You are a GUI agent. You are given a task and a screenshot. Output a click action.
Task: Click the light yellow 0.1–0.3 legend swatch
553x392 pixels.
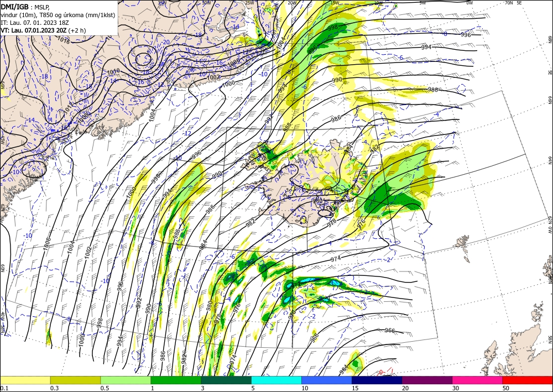25,380
